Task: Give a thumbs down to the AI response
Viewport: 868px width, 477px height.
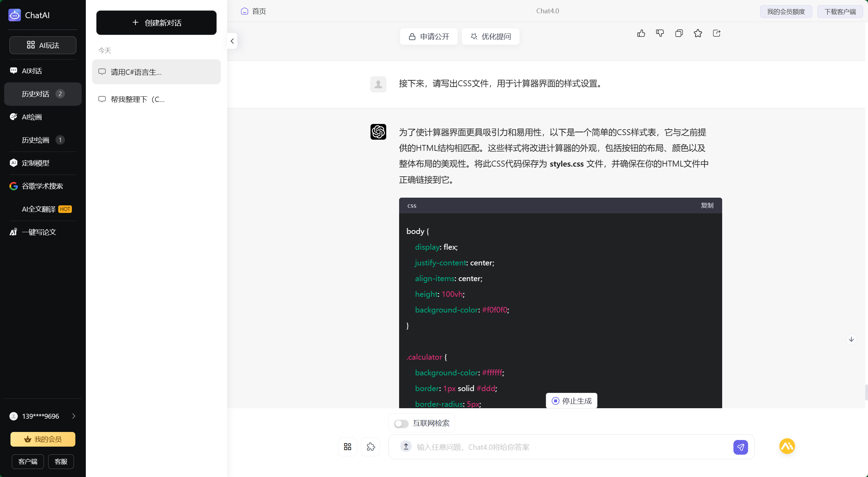Action: click(660, 33)
